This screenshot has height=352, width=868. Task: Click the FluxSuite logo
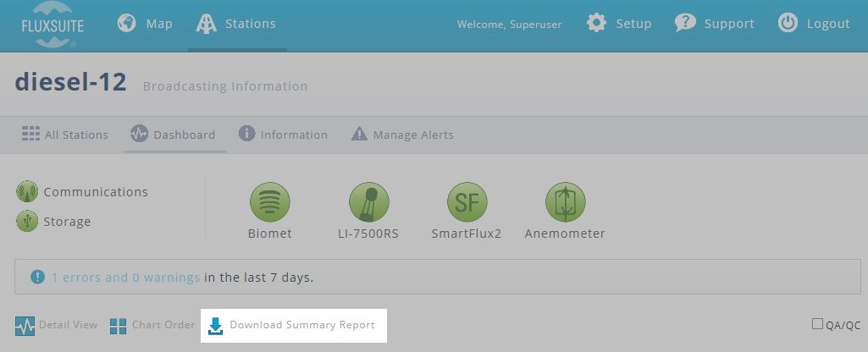[52, 25]
